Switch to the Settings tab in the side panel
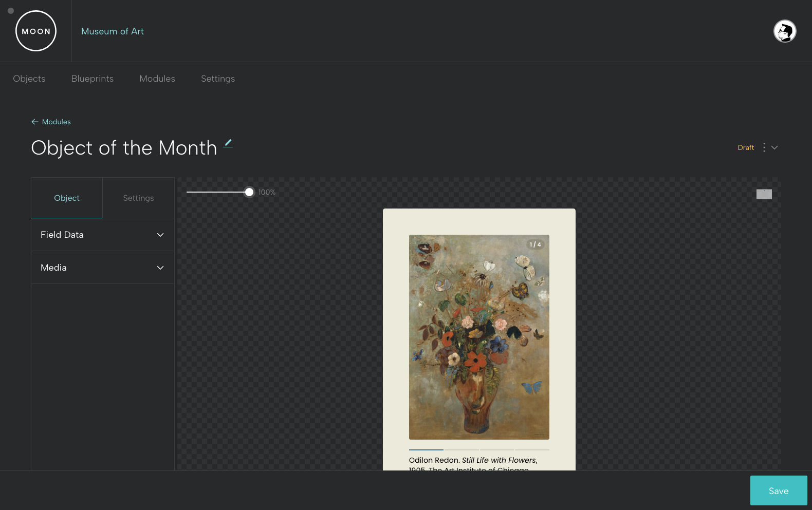The width and height of the screenshot is (812, 510). click(138, 198)
